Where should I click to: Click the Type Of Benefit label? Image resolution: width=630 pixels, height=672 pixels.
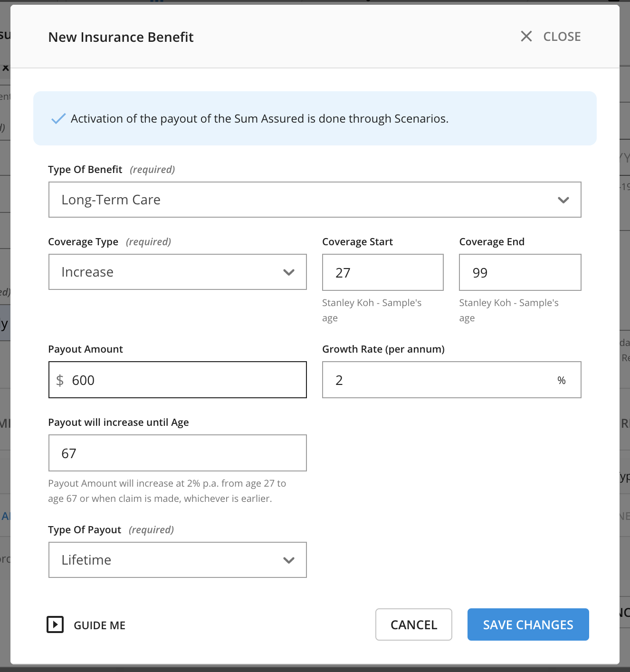85,170
